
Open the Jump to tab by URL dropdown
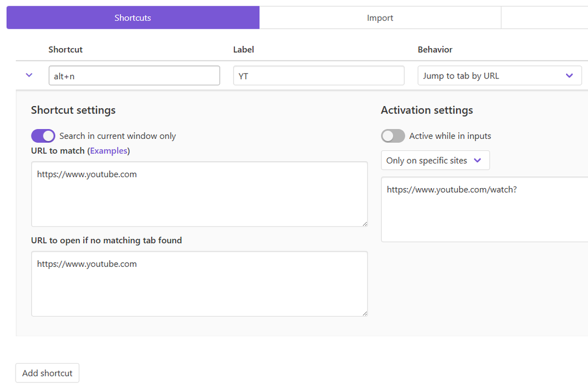[x=499, y=76]
